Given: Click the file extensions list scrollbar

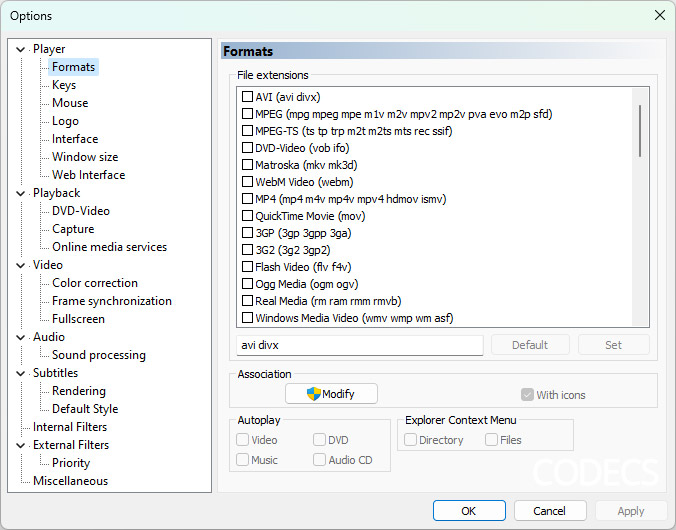Looking at the screenshot, I should click(640, 207).
